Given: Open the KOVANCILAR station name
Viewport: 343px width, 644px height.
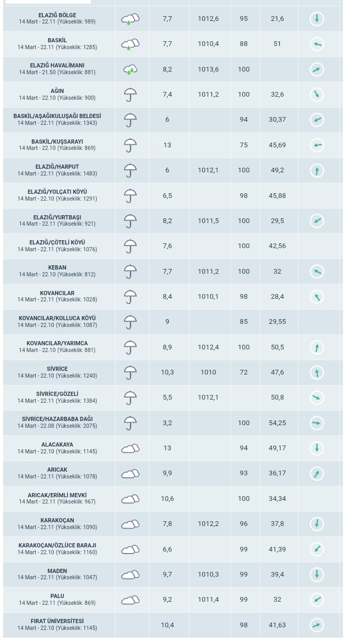Looking at the screenshot, I should [57, 293].
